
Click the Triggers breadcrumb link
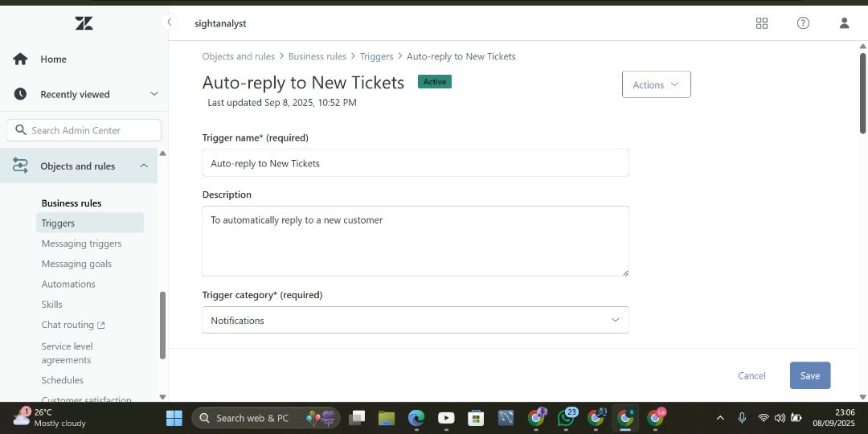click(x=376, y=57)
